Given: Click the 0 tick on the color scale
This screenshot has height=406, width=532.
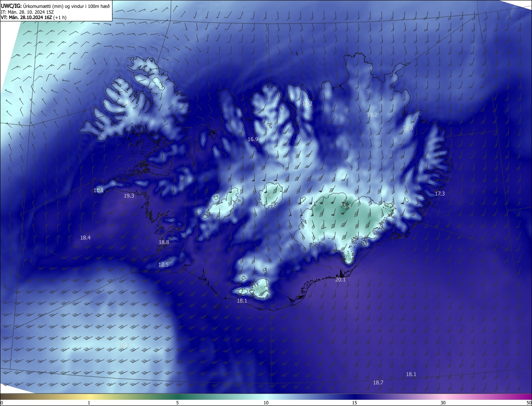Looking at the screenshot, I should tap(2, 403).
